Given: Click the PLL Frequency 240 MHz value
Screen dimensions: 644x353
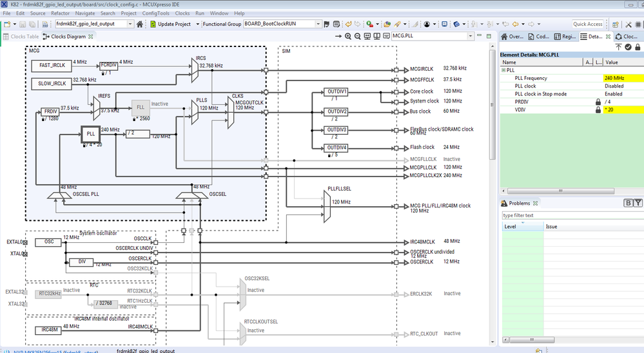Looking at the screenshot, I should pos(623,78).
